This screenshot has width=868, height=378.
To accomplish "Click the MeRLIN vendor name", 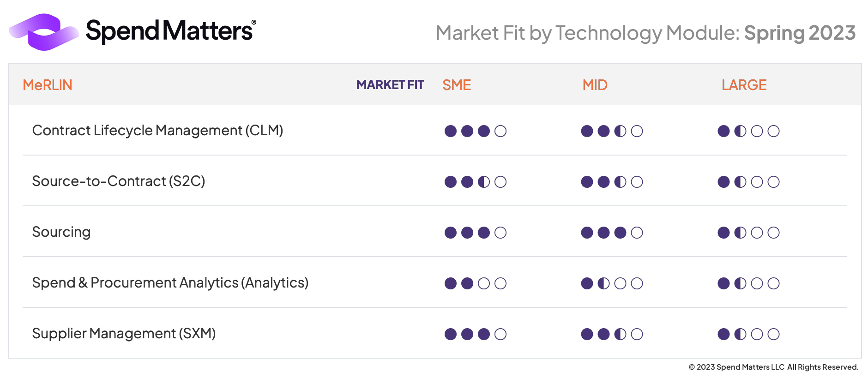I will point(48,85).
